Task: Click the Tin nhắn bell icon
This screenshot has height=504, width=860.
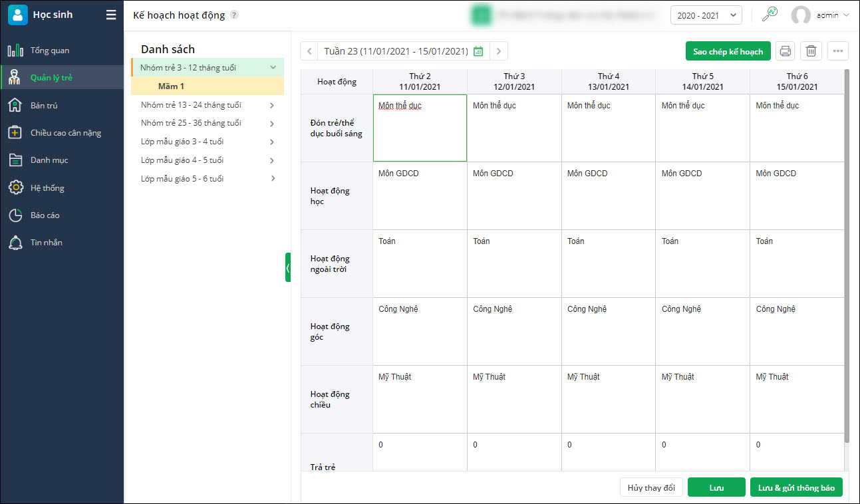Action: click(15, 243)
